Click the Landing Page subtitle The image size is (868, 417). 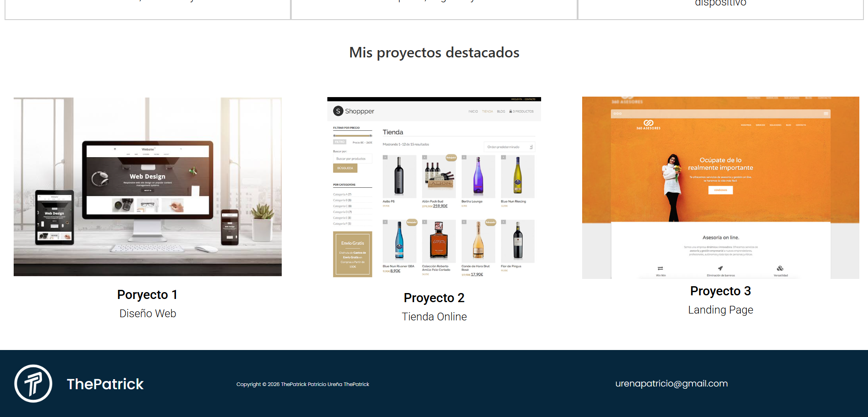pos(721,310)
